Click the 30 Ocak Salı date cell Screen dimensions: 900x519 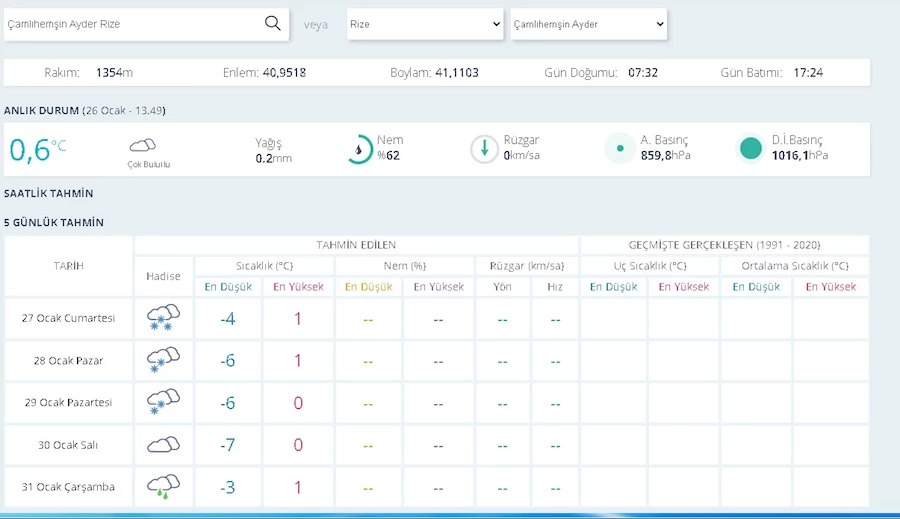[x=68, y=445]
